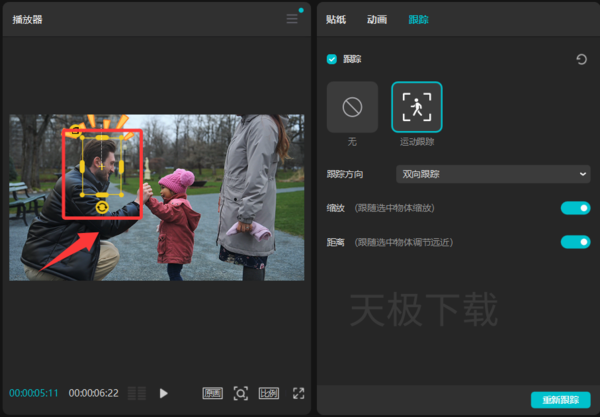Viewport: 600px width, 417px height.
Task: Click the sticker rotate handle at upper-left of the tracking box
Action: 75,131
